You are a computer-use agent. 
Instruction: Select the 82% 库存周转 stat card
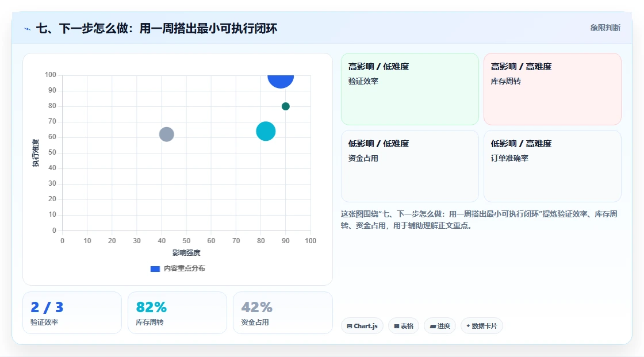[x=178, y=313]
